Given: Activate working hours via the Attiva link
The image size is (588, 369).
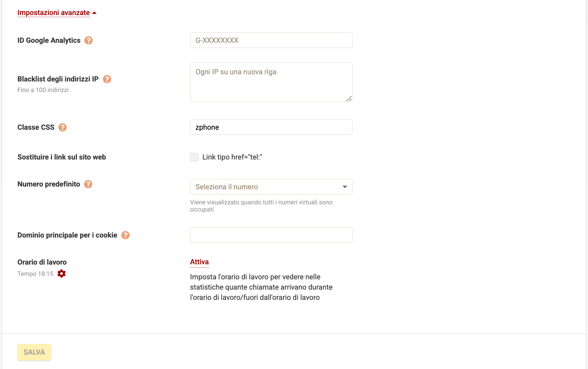Looking at the screenshot, I should (199, 262).
